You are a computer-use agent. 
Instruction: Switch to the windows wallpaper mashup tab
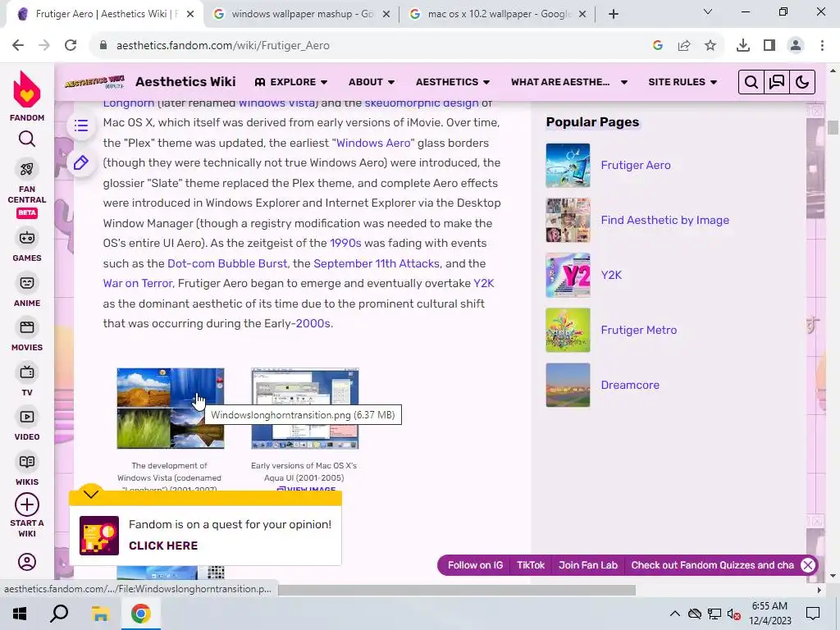coord(302,14)
